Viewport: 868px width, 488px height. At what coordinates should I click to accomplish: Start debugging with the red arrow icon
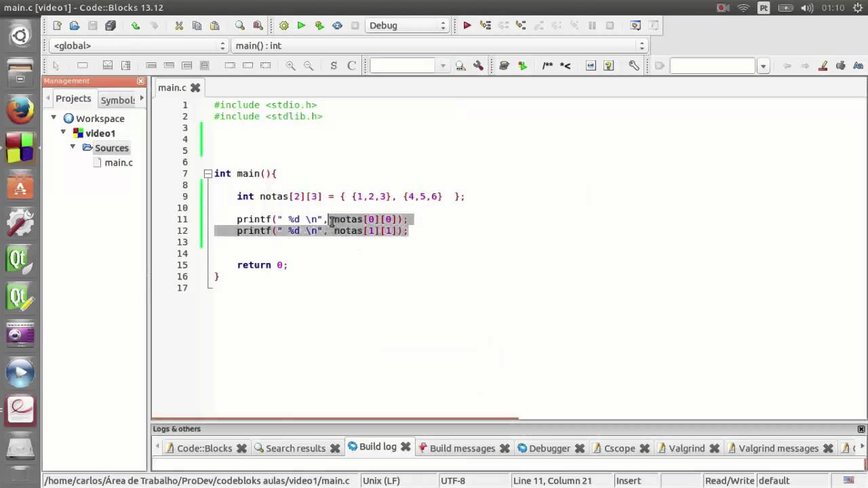(467, 26)
